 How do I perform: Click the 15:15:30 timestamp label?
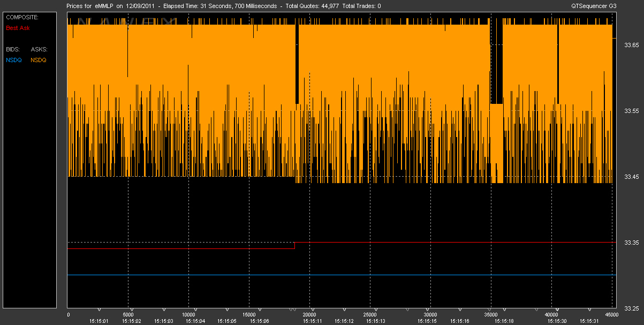point(557,321)
